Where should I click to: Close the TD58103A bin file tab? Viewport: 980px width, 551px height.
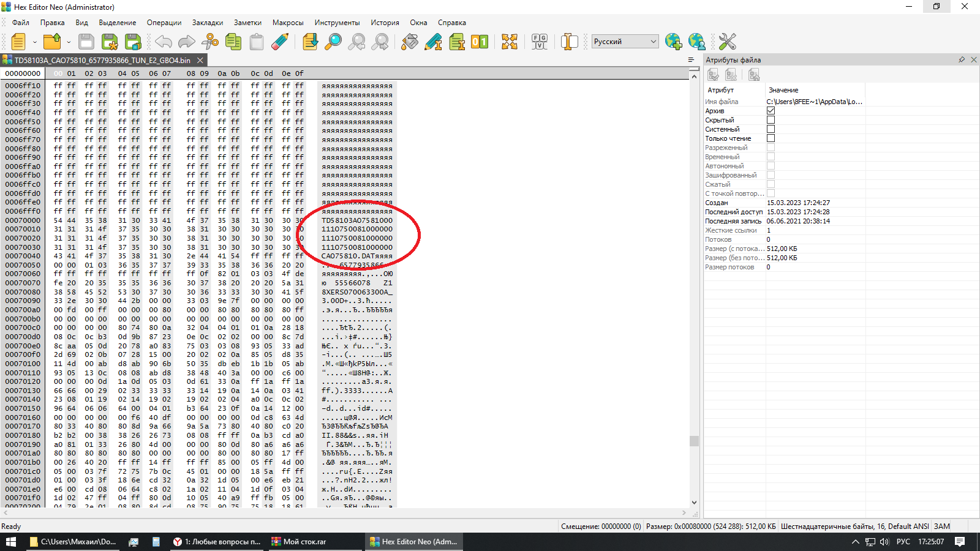(x=200, y=60)
